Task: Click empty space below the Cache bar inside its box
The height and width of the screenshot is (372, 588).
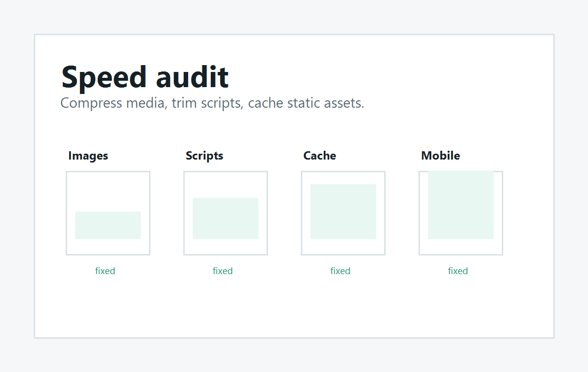Action: coord(343,247)
